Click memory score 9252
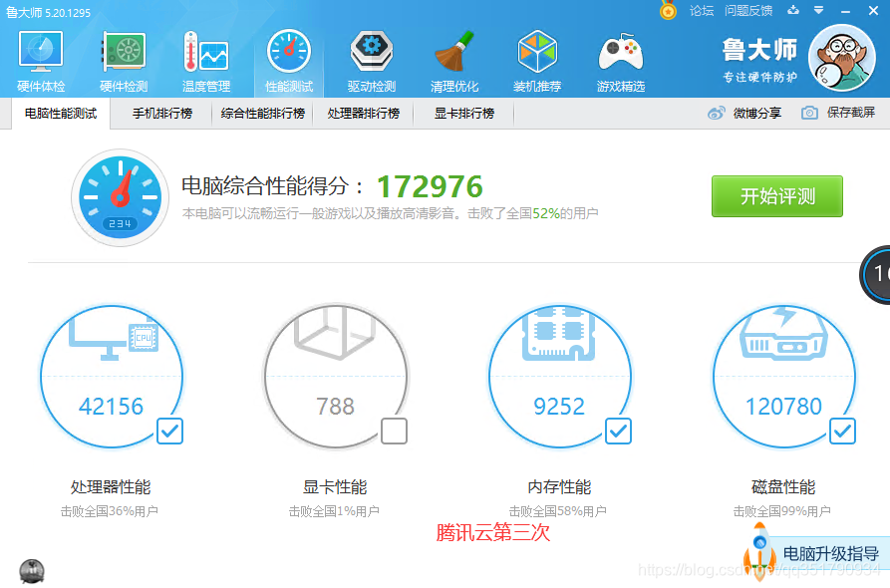This screenshot has height=588, width=890. point(559,407)
